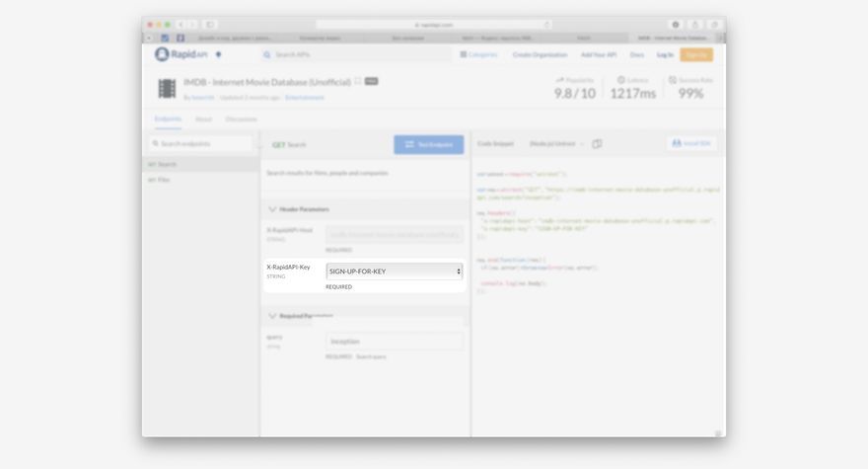Click the Safari show tabs icon

pyautogui.click(x=714, y=25)
